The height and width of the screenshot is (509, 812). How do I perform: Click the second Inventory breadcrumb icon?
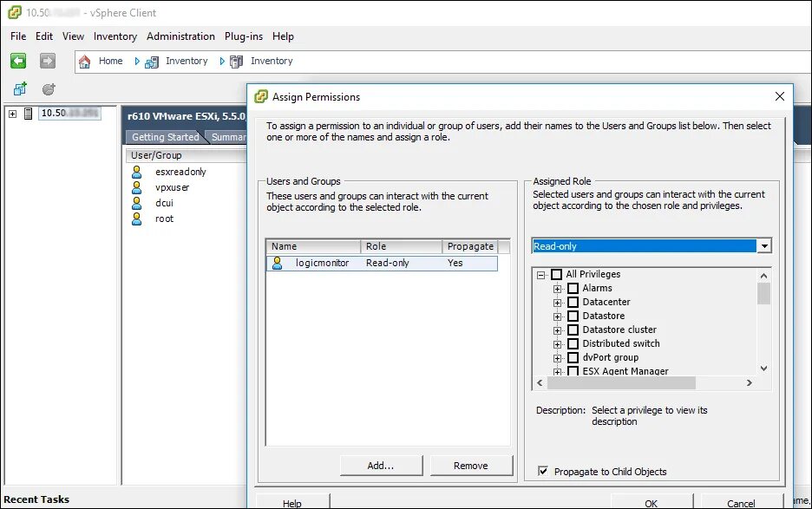pos(236,62)
